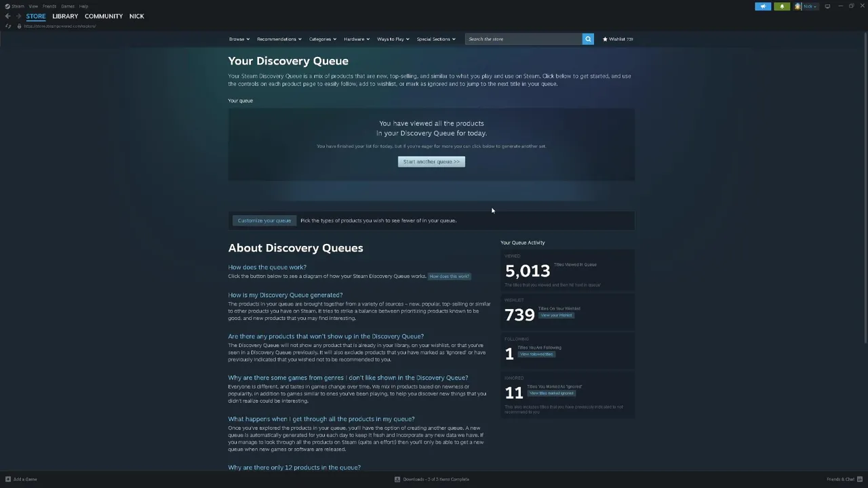
Task: Click the Steam logo icon in menu bar
Action: coord(7,6)
